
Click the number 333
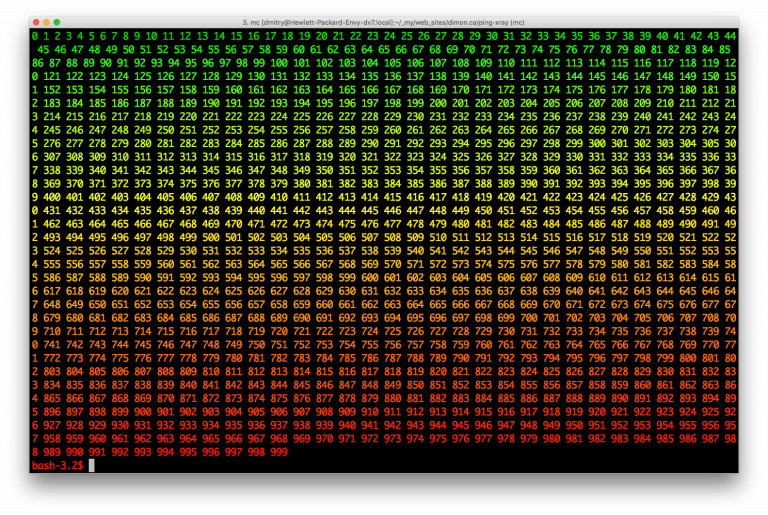[x=642, y=157]
